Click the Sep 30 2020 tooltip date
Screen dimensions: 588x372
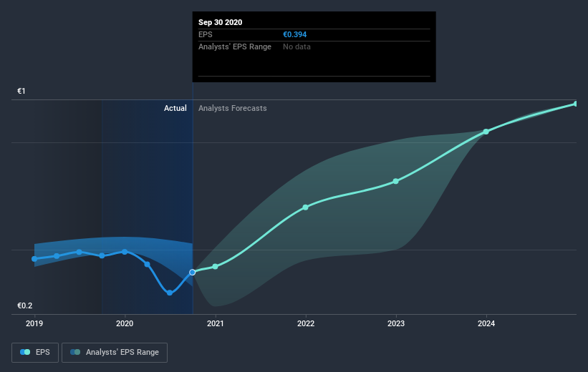(220, 22)
